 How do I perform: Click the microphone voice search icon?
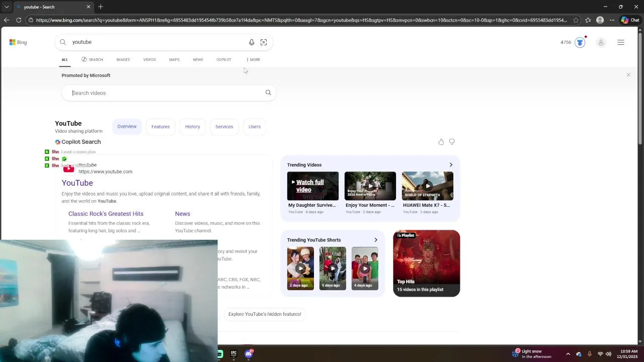252,42
